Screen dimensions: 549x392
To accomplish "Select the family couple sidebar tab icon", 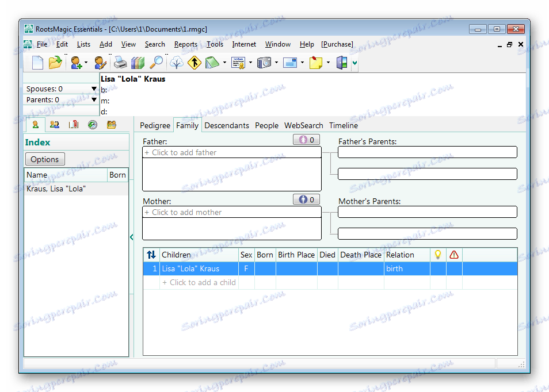I will [54, 125].
